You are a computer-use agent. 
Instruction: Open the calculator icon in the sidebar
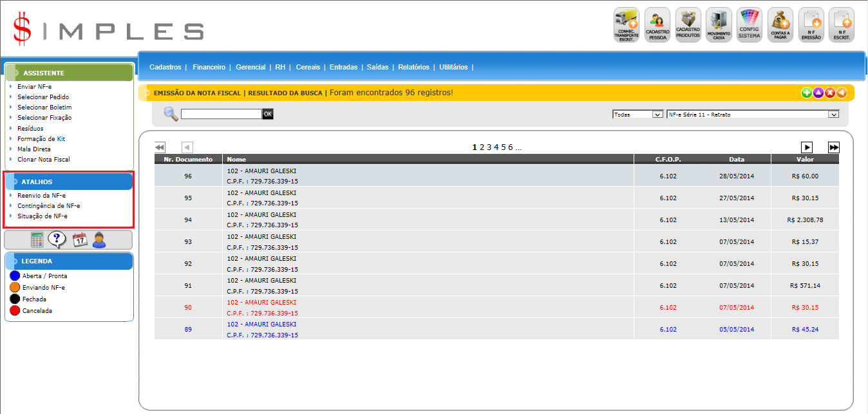coord(37,240)
